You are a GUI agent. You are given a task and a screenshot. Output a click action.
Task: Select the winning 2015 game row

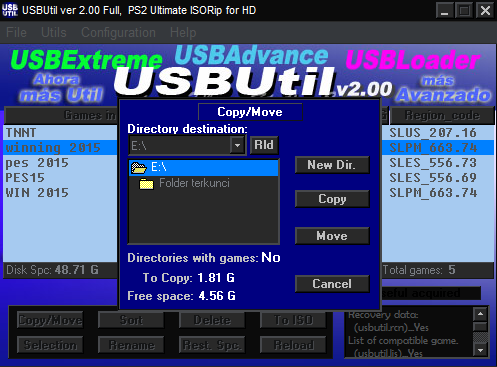(60, 147)
